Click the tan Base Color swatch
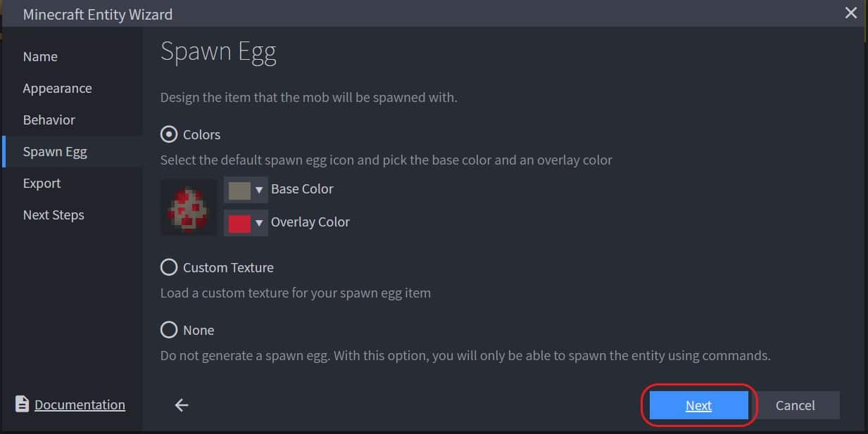This screenshot has width=868, height=434. point(239,190)
